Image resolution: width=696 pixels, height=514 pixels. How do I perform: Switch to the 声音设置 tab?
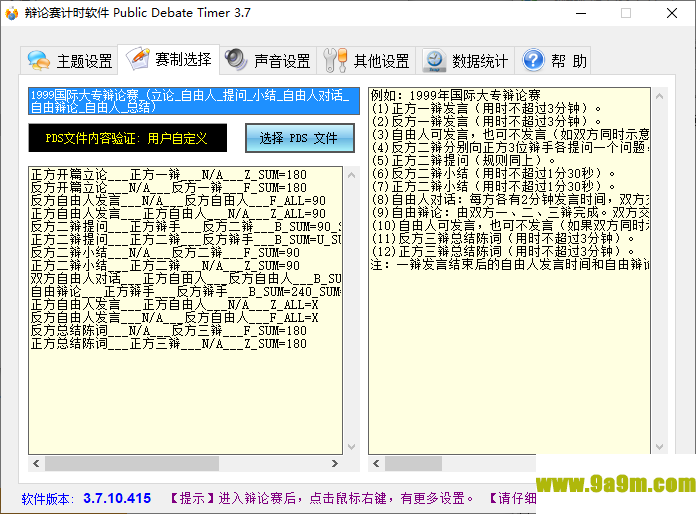[x=282, y=61]
